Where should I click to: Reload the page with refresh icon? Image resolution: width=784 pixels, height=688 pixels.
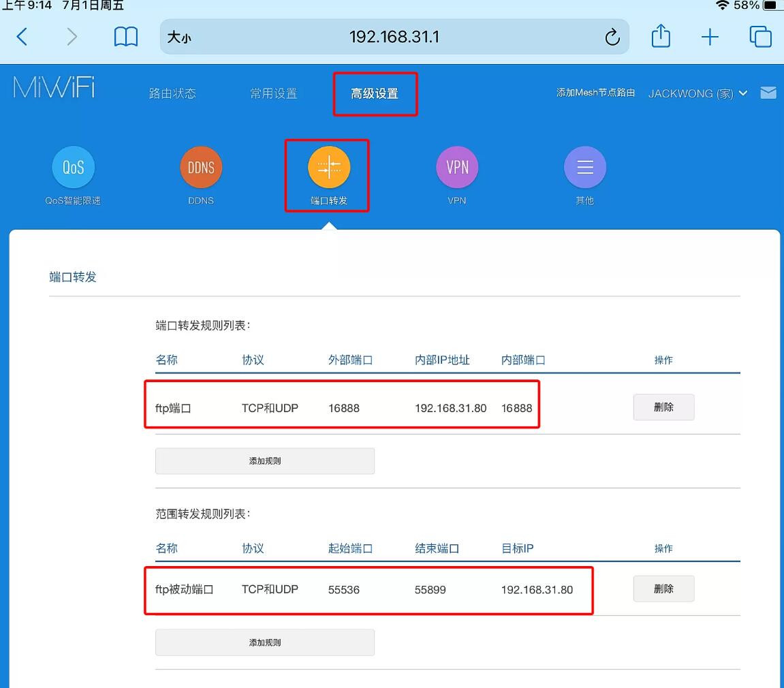[x=612, y=37]
